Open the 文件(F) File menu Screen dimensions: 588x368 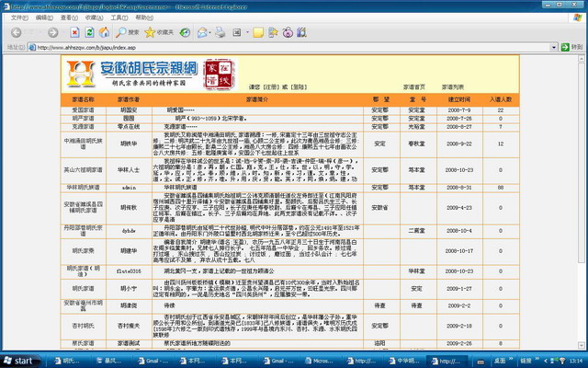click(x=19, y=17)
